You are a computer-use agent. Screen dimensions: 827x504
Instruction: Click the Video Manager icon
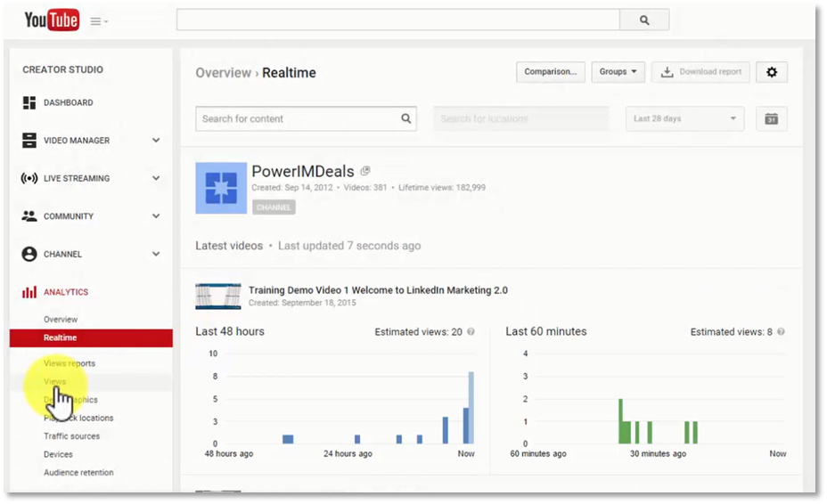click(29, 140)
